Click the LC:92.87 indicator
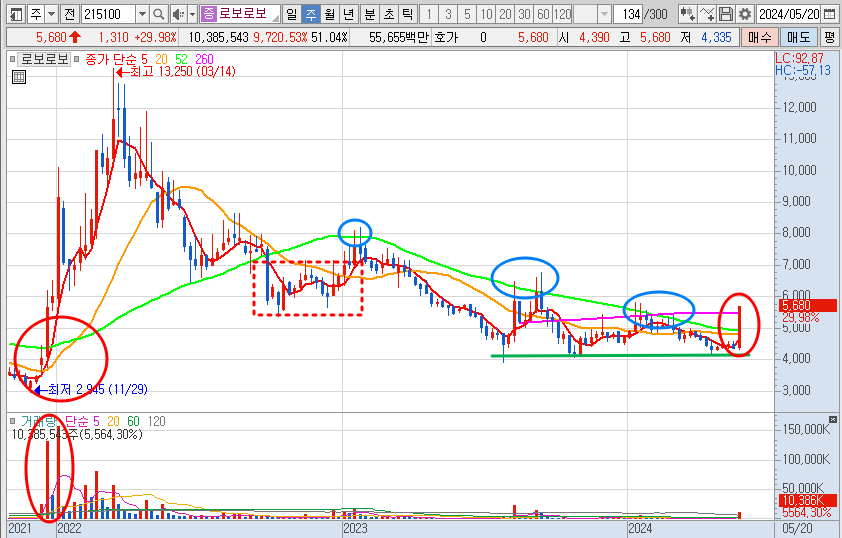 tap(799, 58)
